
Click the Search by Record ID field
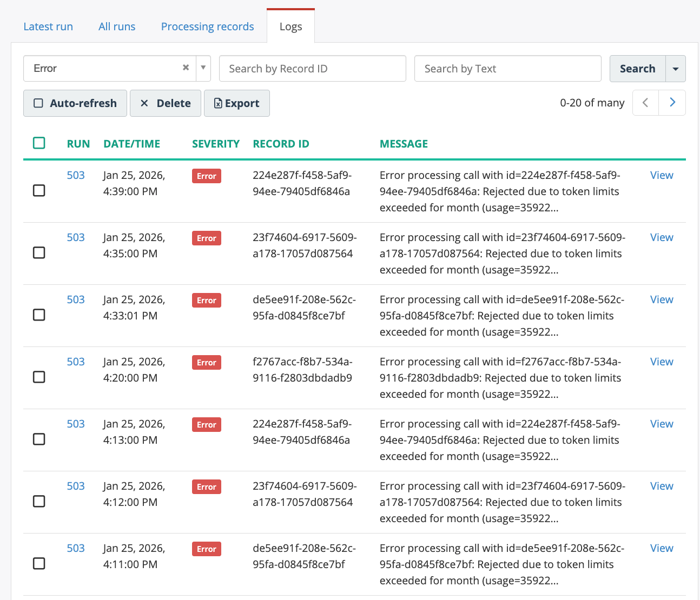[x=312, y=69]
